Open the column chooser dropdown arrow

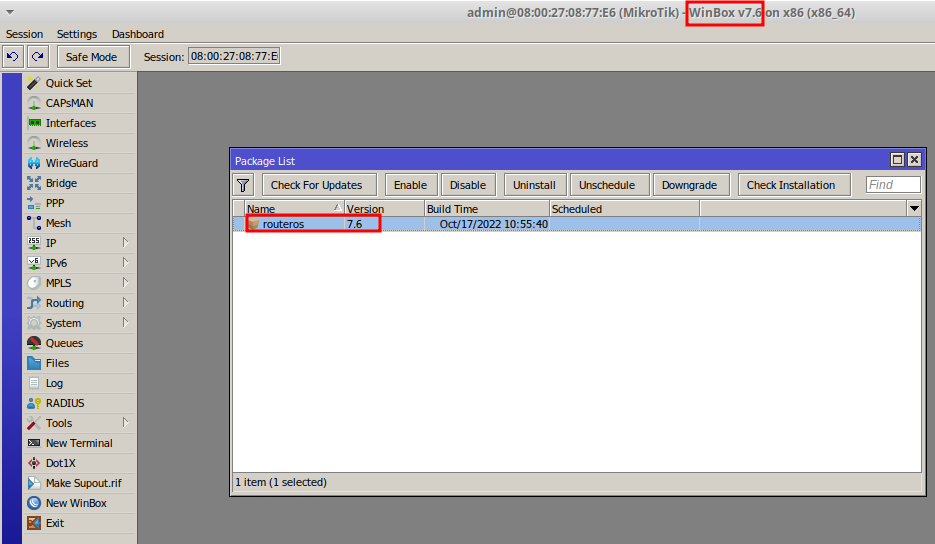coord(914,208)
